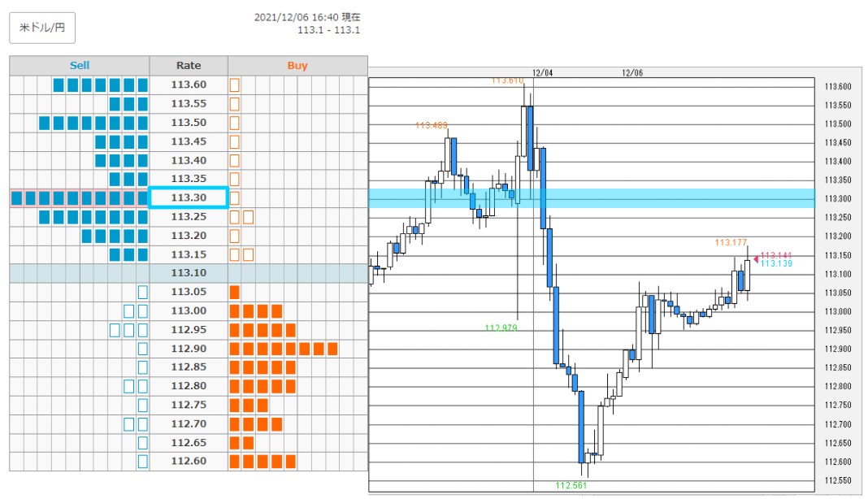Click the 112.95 rate row
The image size is (868, 499).
pos(189,329)
